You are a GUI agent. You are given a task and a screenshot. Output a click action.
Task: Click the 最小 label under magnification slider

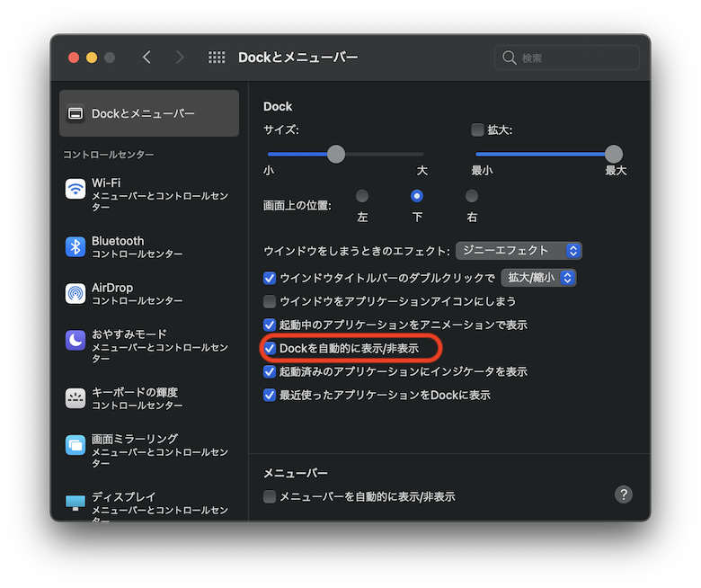coord(482,170)
